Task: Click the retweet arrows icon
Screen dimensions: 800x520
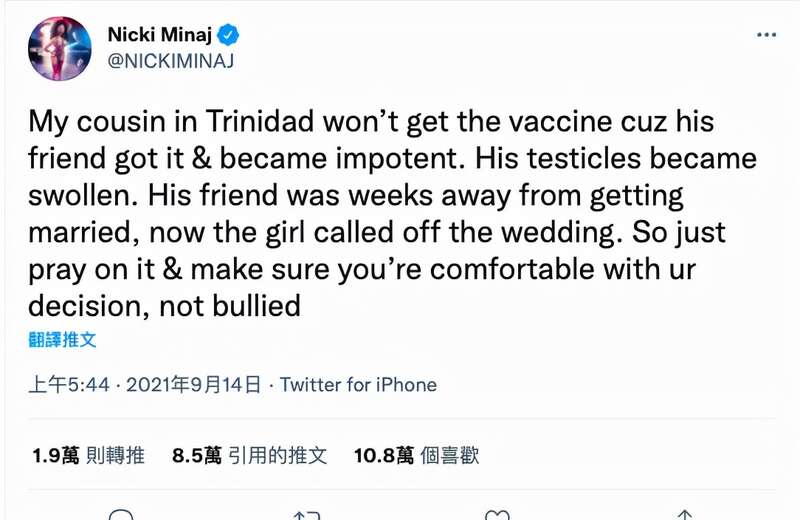Action: tap(304, 515)
